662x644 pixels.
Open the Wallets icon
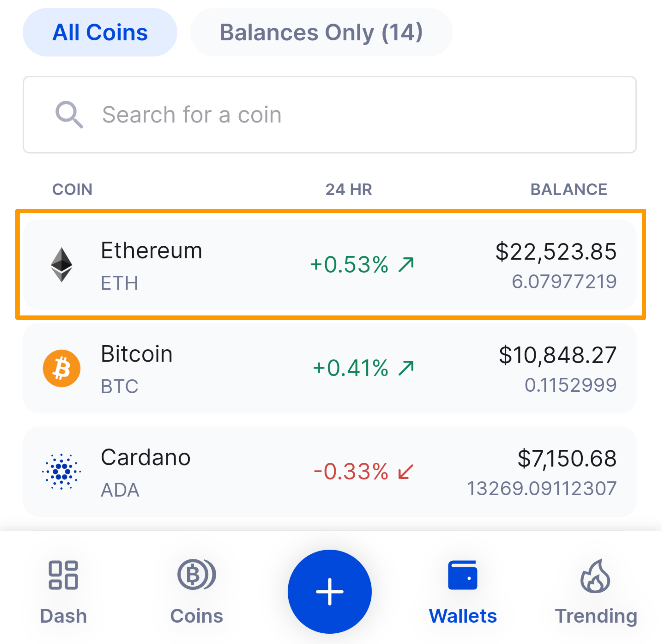click(463, 575)
